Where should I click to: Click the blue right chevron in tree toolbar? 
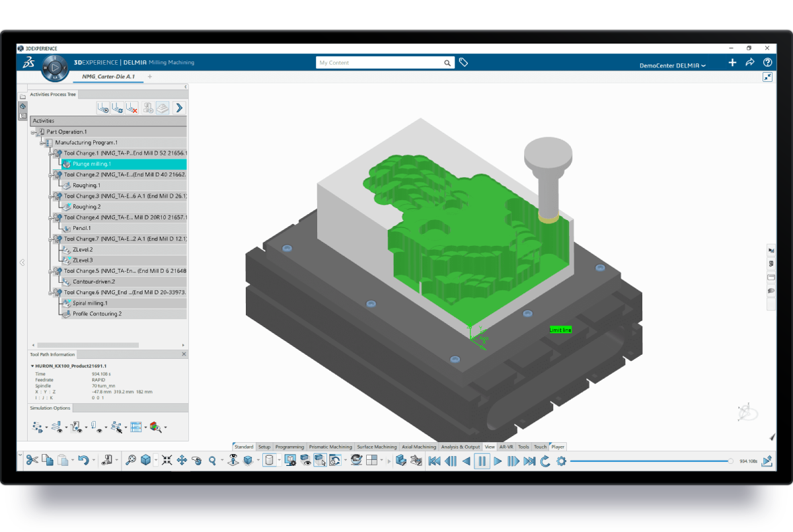click(179, 108)
